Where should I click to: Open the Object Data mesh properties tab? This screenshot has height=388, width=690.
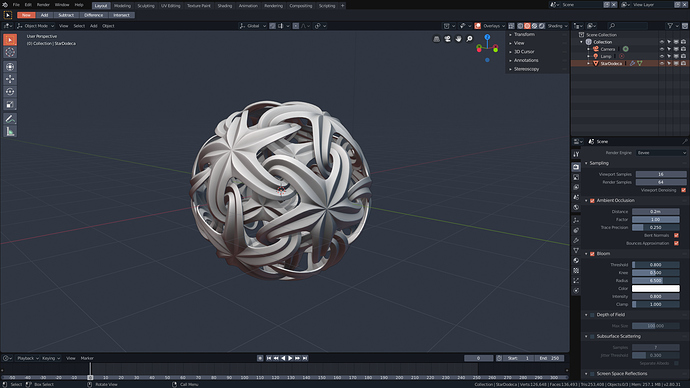tap(576, 250)
